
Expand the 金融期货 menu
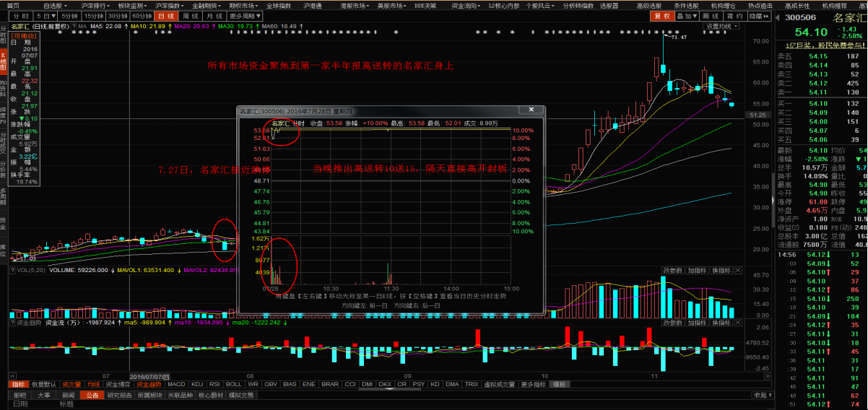[206, 4]
